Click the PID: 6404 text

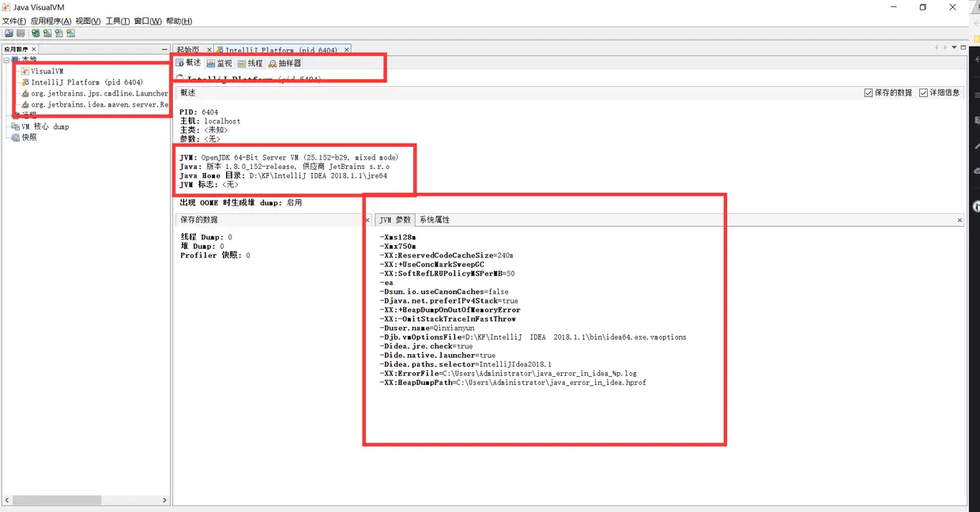point(198,112)
